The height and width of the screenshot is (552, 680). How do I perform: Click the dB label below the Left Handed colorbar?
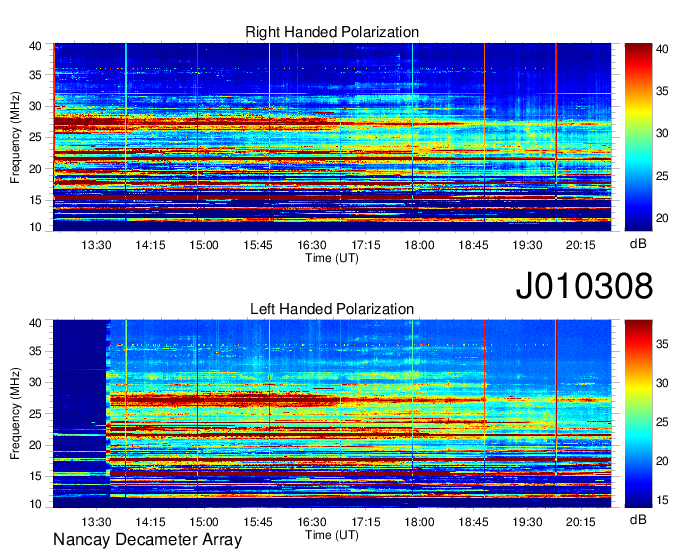tap(638, 519)
